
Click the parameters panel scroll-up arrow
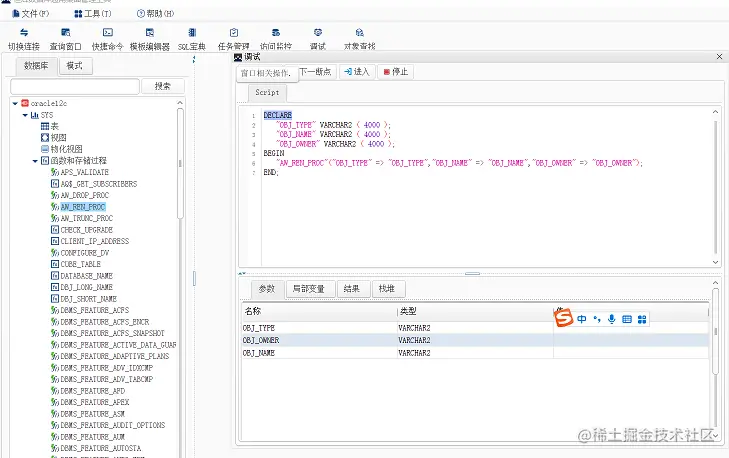click(x=715, y=283)
